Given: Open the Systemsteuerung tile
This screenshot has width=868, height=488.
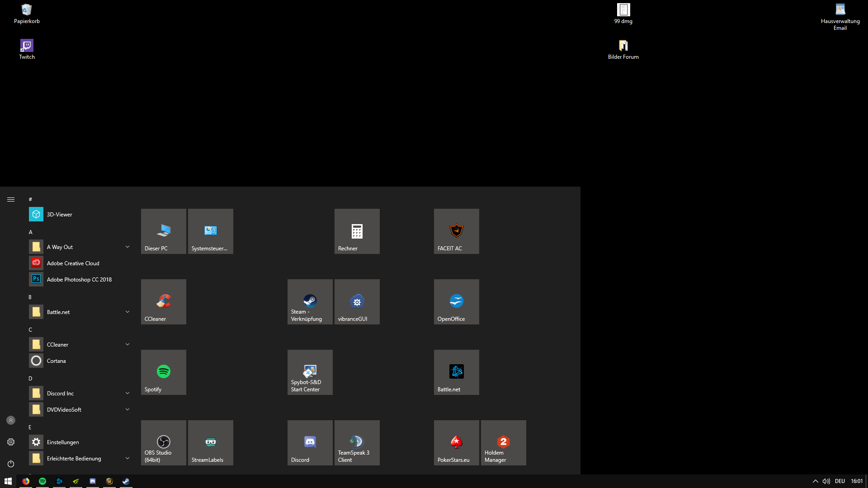Looking at the screenshot, I should click(211, 231).
